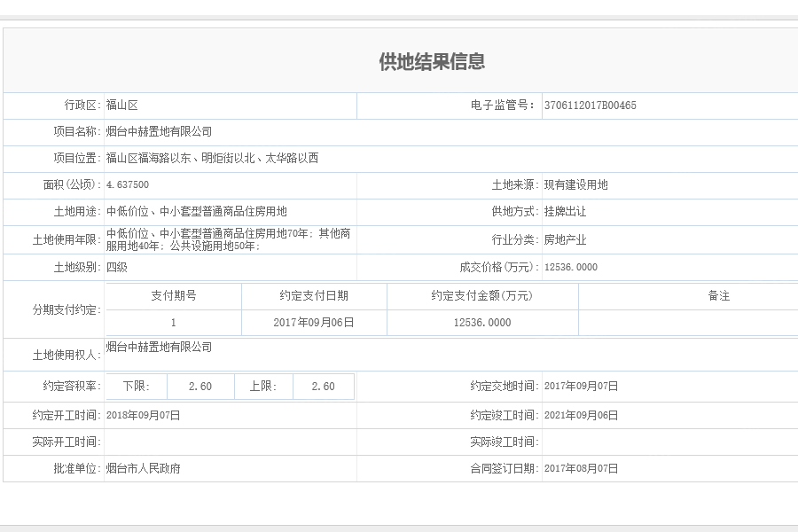Select contract signing date 2017年08月07日
Screen dimensions: 798x532
point(581,468)
